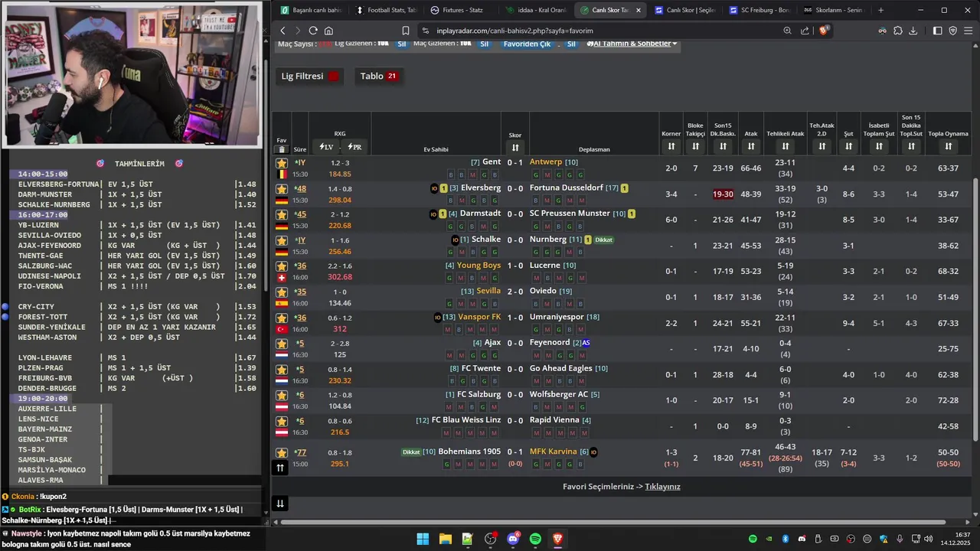The image size is (980, 551).
Task: Sort table by Atak column arrows
Action: (x=751, y=146)
